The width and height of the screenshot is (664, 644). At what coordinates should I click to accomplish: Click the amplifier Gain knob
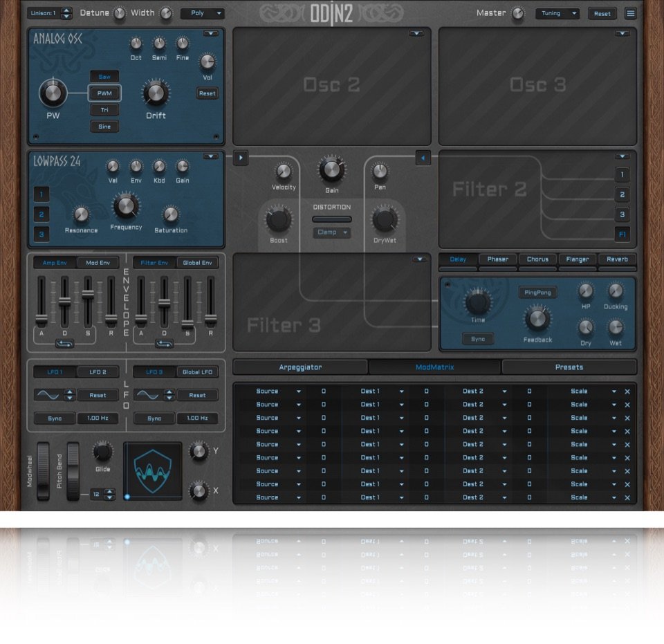point(331,169)
